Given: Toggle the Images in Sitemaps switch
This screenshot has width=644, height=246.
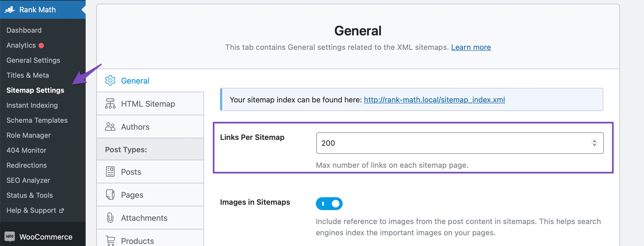Looking at the screenshot, I should coord(329,204).
